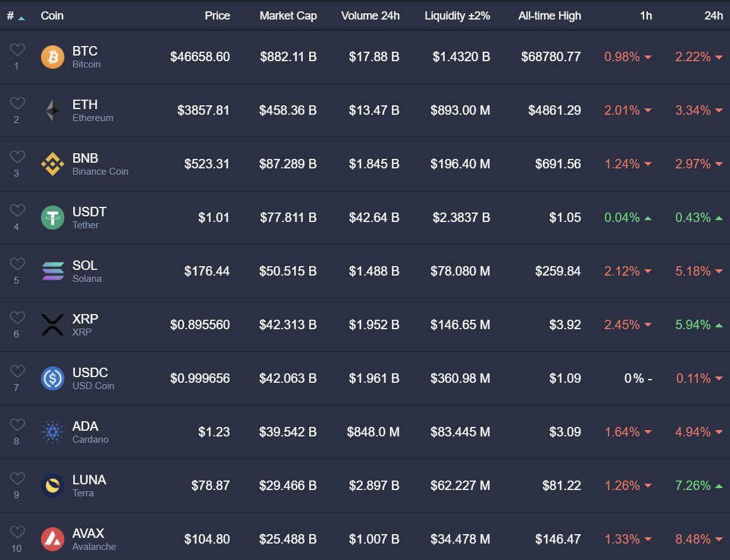Open the BNB Binance Coin page
Image resolution: width=730 pixels, height=560 pixels.
[100, 164]
